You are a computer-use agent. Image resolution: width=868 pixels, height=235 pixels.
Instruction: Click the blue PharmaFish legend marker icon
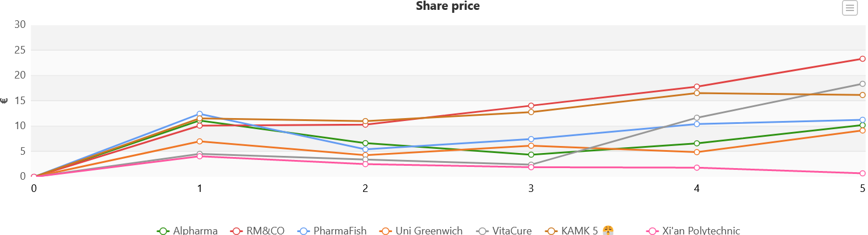(x=304, y=231)
